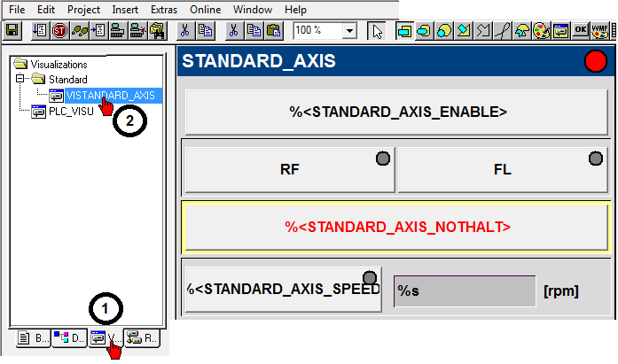Select the Visualization element tool
The image size is (618, 364).
click(560, 31)
